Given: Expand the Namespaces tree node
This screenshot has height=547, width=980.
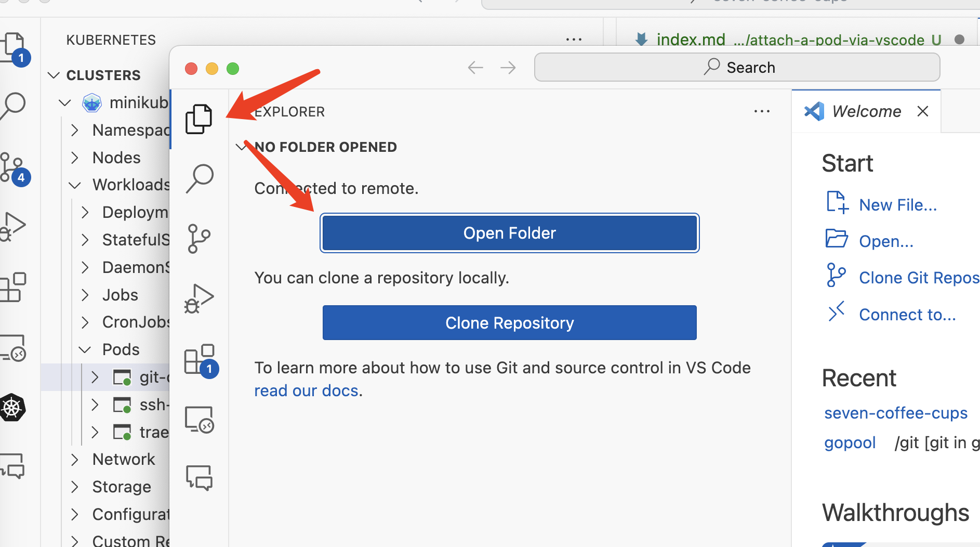Looking at the screenshot, I should pos(75,130).
